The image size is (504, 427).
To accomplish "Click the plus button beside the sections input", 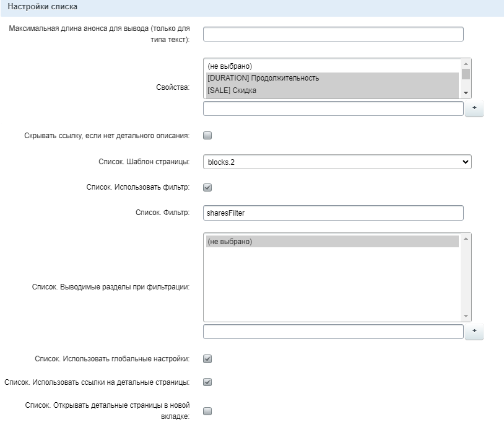I will 474,332.
